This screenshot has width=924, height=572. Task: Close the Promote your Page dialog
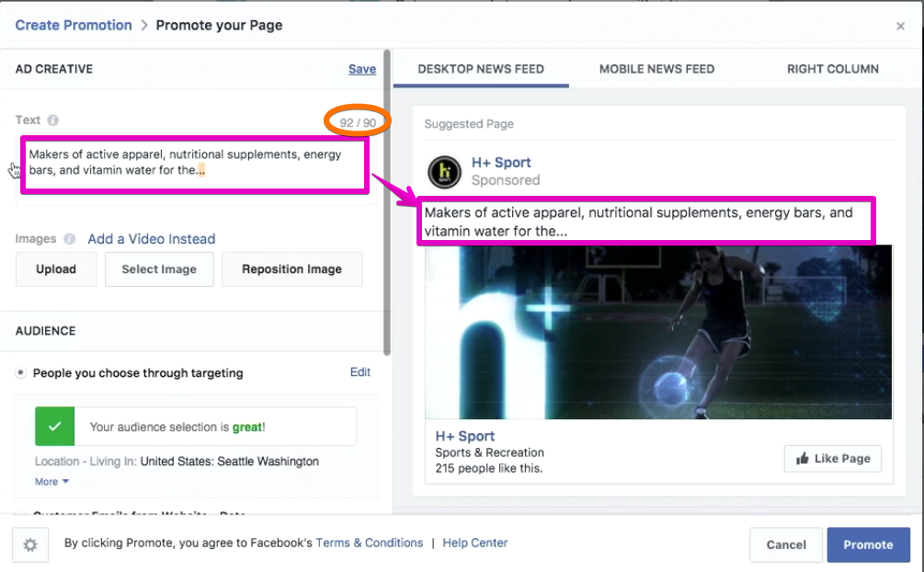(x=900, y=26)
